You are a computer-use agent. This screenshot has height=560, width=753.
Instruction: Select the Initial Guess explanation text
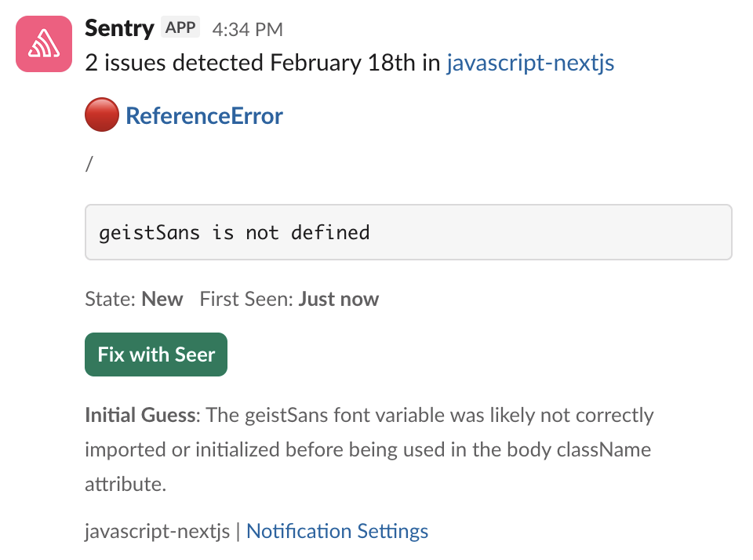coord(369,449)
